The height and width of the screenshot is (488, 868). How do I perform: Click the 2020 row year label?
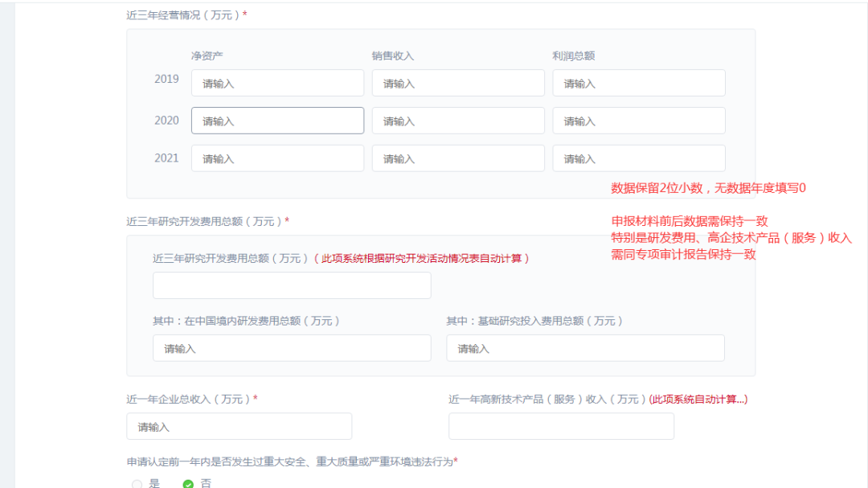point(166,121)
